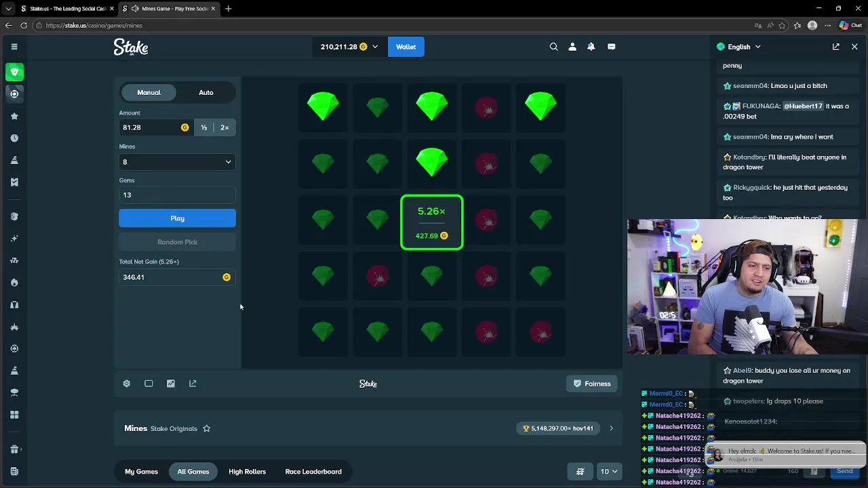Open the sidebar gift icon

pos(14,449)
